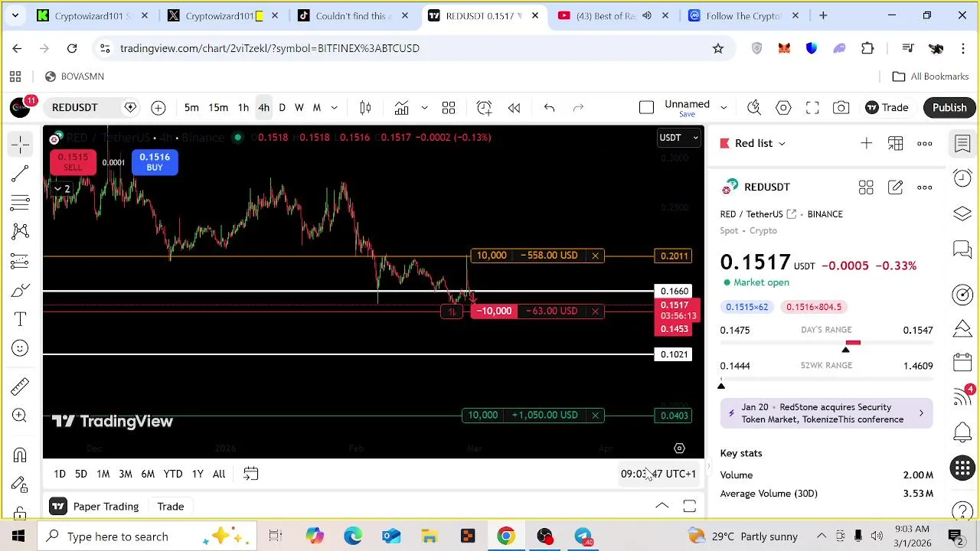Take a chart snapshot with camera icon
980x551 pixels.
841,108
